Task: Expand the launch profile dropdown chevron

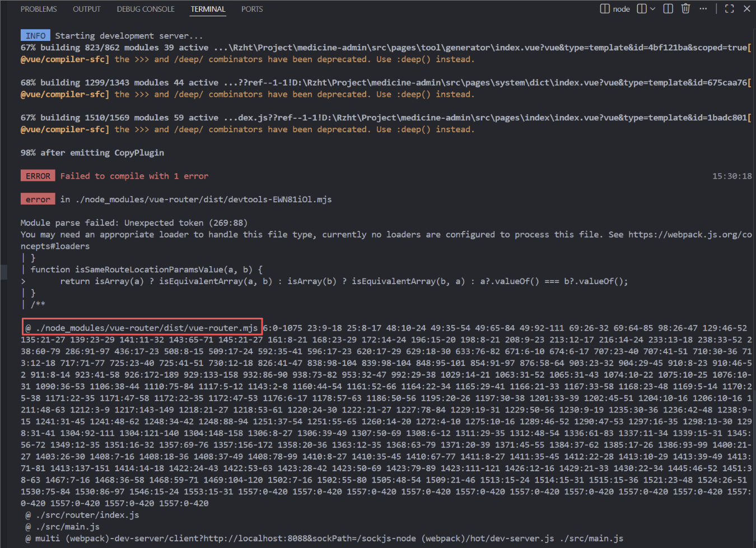Action: pos(652,9)
